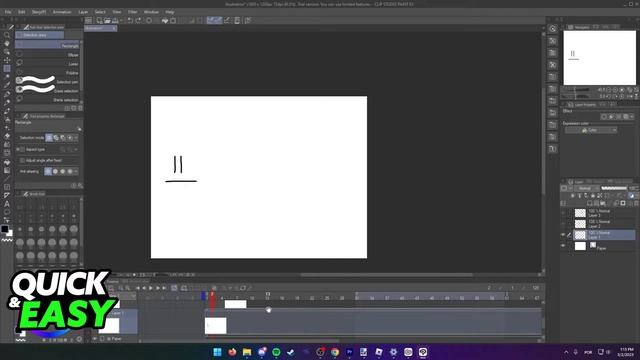This screenshot has width=640, height=360.
Task: Toggle visibility of Layer 2
Action: [563, 224]
